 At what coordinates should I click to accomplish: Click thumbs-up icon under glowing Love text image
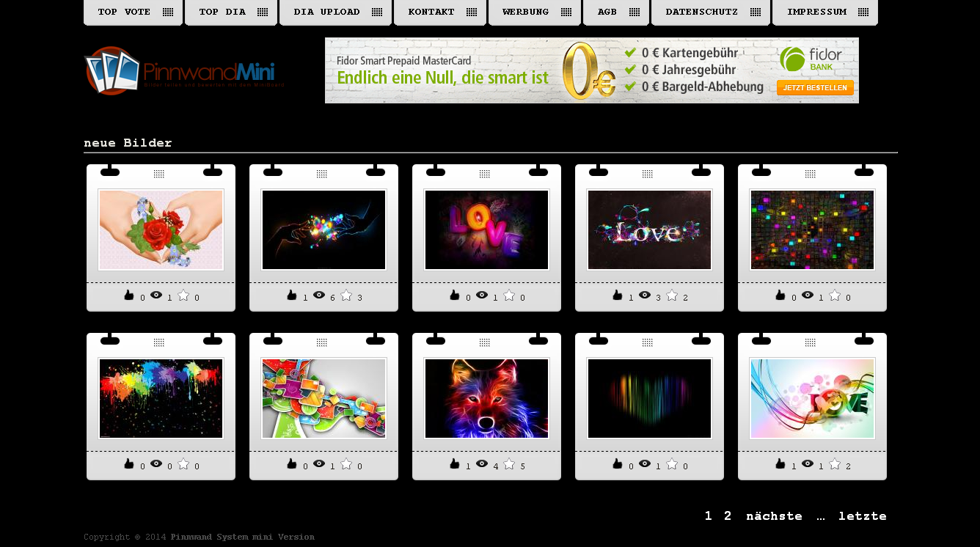(618, 295)
